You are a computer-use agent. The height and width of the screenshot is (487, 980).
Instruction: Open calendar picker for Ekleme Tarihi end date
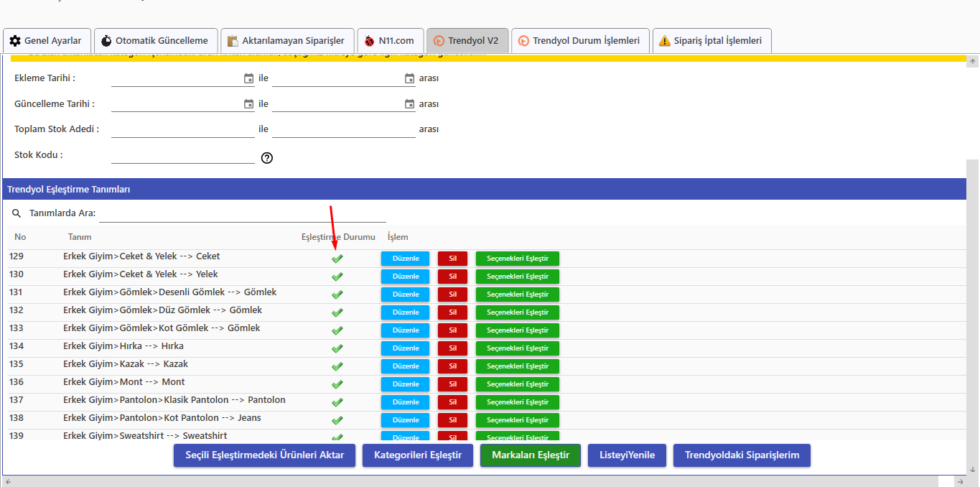(410, 78)
